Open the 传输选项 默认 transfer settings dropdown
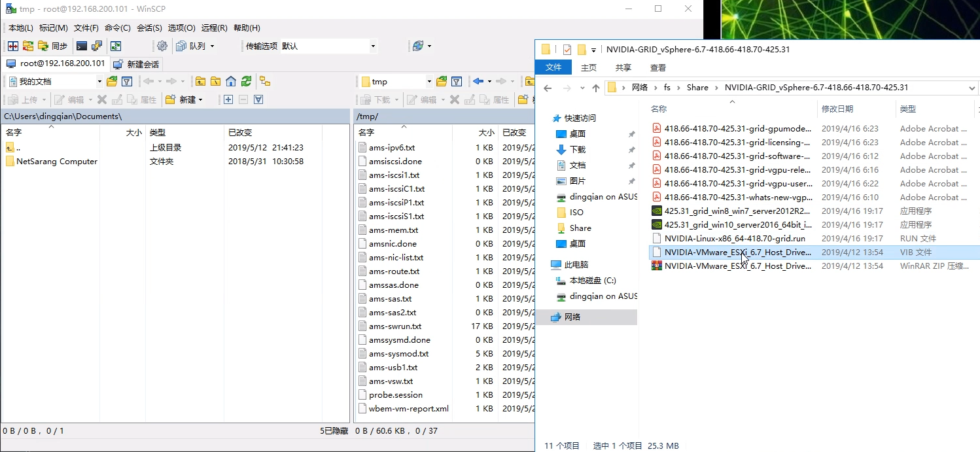Image resolution: width=980 pixels, height=452 pixels. (372, 46)
